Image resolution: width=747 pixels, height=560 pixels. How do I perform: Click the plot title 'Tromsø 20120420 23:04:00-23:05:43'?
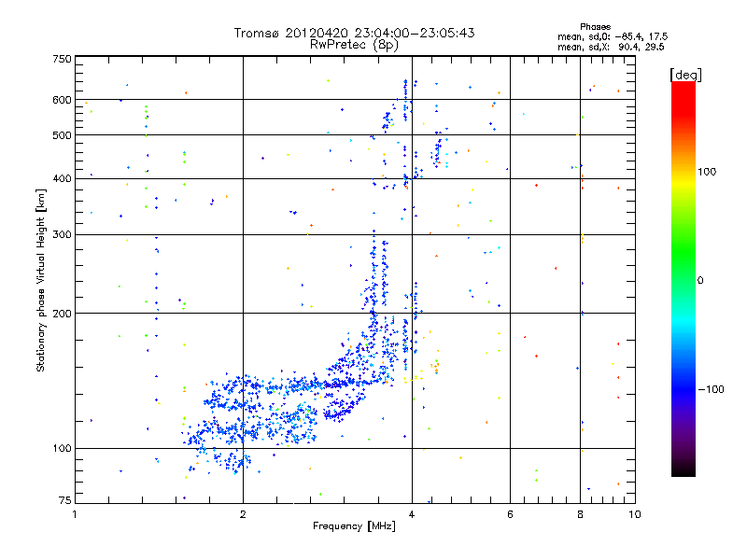354,33
